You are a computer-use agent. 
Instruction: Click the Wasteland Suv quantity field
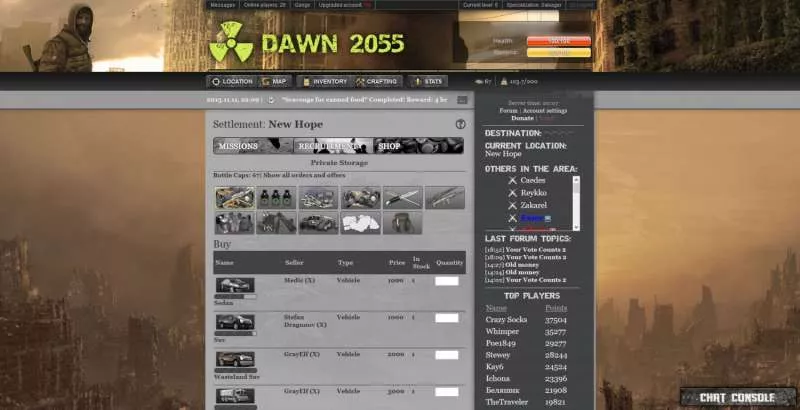[x=447, y=355]
